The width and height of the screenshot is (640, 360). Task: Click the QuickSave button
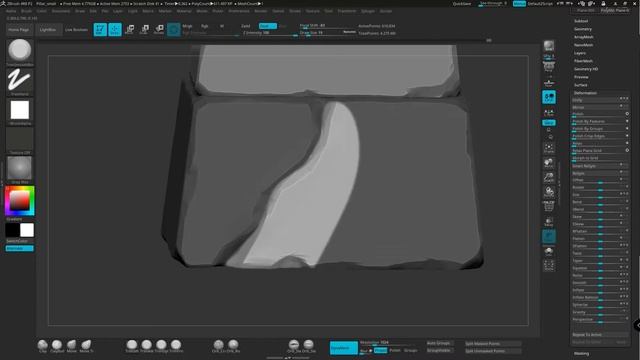(x=462, y=4)
